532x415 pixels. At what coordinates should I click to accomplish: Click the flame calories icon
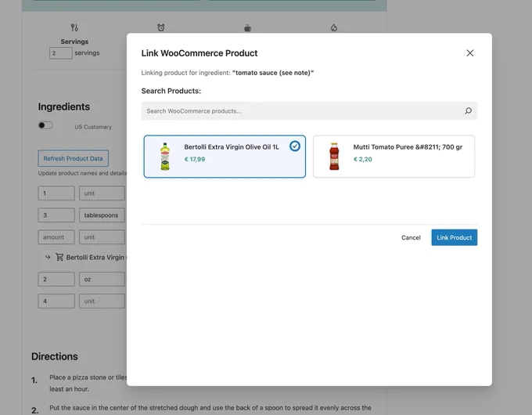pyautogui.click(x=334, y=27)
